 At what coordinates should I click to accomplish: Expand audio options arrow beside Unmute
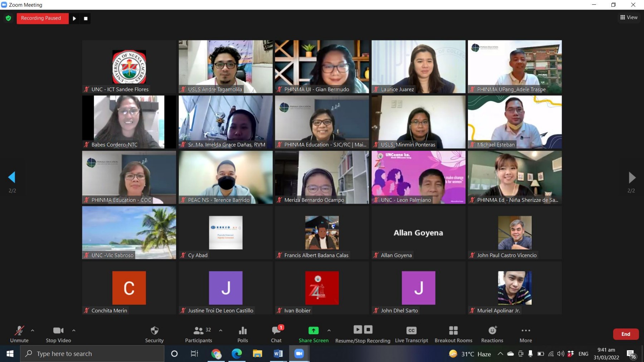[33, 331]
